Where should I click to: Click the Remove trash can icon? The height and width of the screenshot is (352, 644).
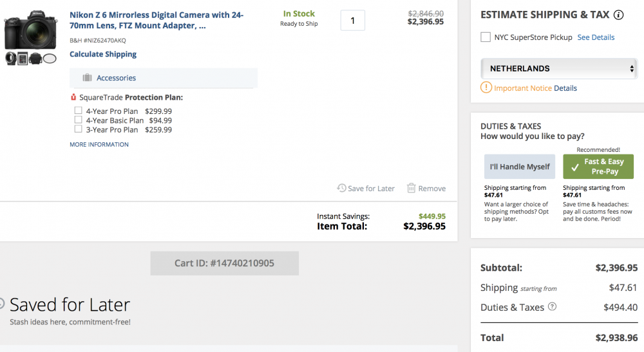pyautogui.click(x=411, y=188)
